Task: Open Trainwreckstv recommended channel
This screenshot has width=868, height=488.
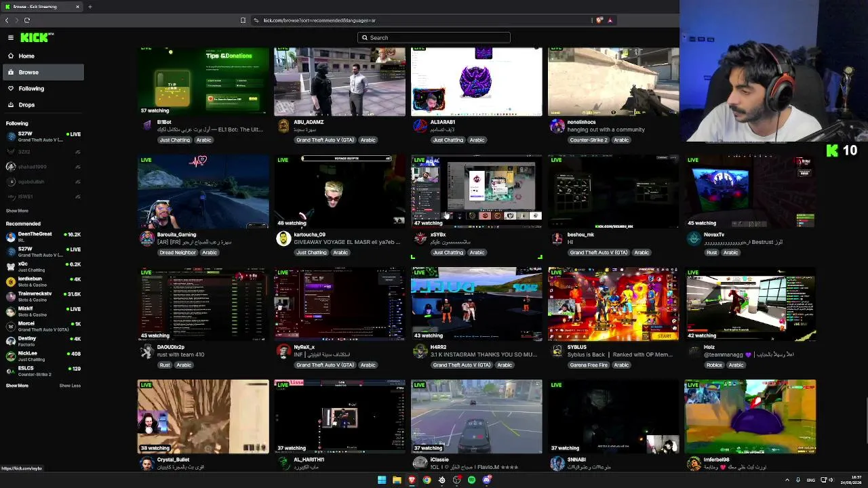Action: (x=43, y=296)
